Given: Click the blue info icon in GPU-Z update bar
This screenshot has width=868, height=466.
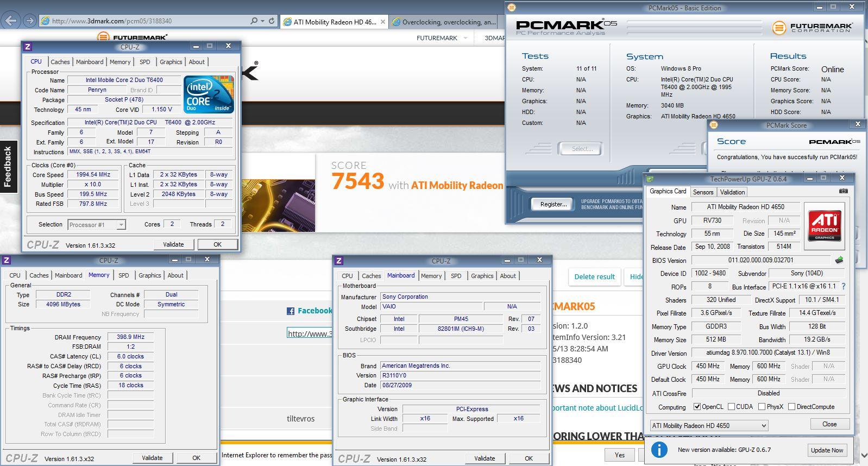Looking at the screenshot, I should [x=659, y=450].
